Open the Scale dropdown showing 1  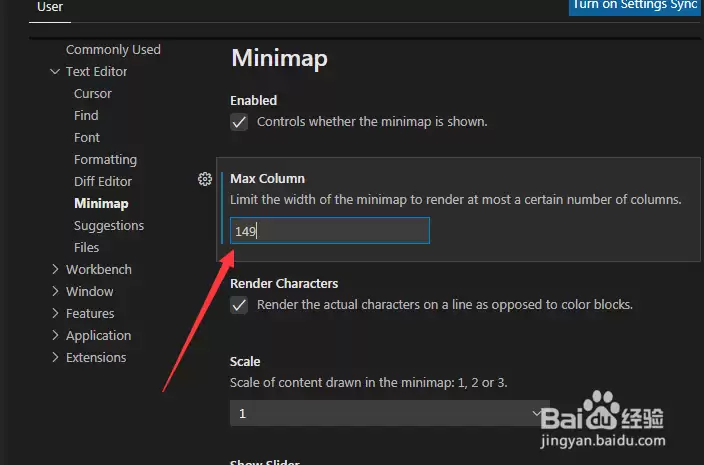coord(389,413)
